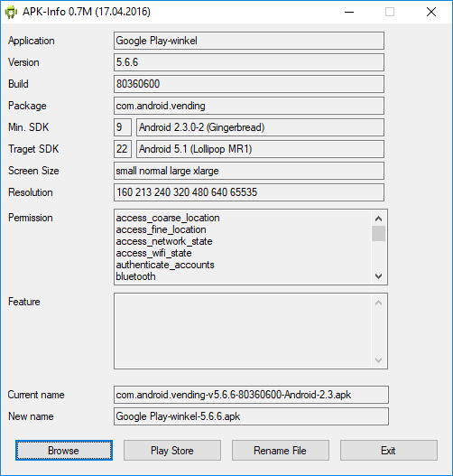
Task: Click the Browse button
Action: (64, 450)
